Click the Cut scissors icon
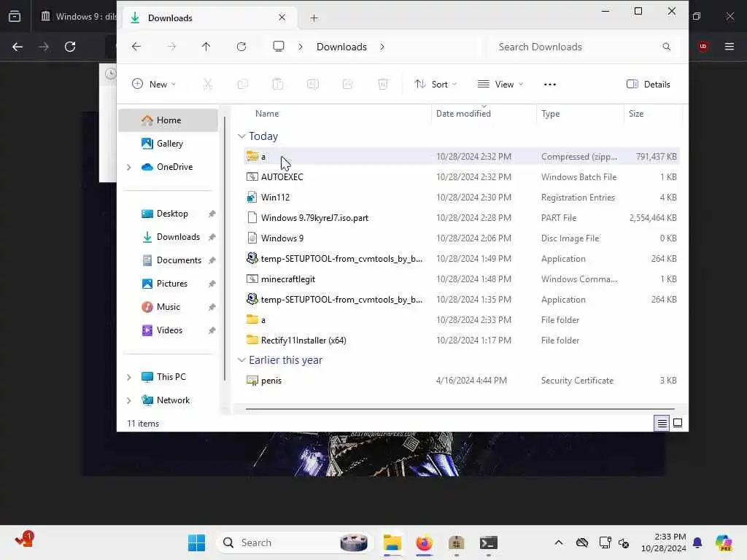The height and width of the screenshot is (560, 747). point(208,85)
